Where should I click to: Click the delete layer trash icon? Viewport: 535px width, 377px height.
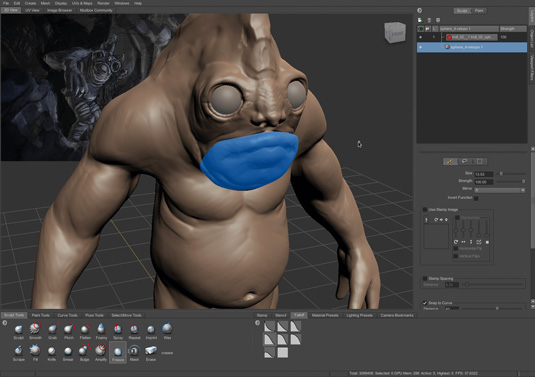coord(429,20)
